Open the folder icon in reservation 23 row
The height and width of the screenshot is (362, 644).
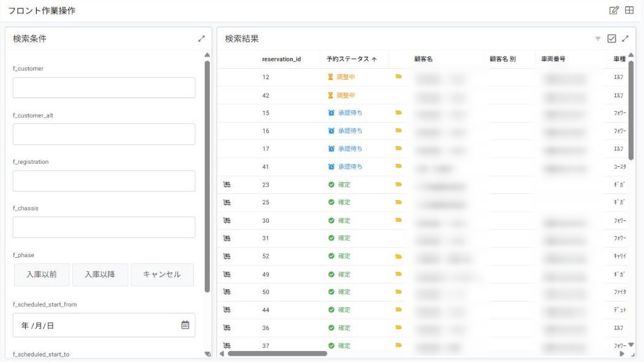(399, 185)
